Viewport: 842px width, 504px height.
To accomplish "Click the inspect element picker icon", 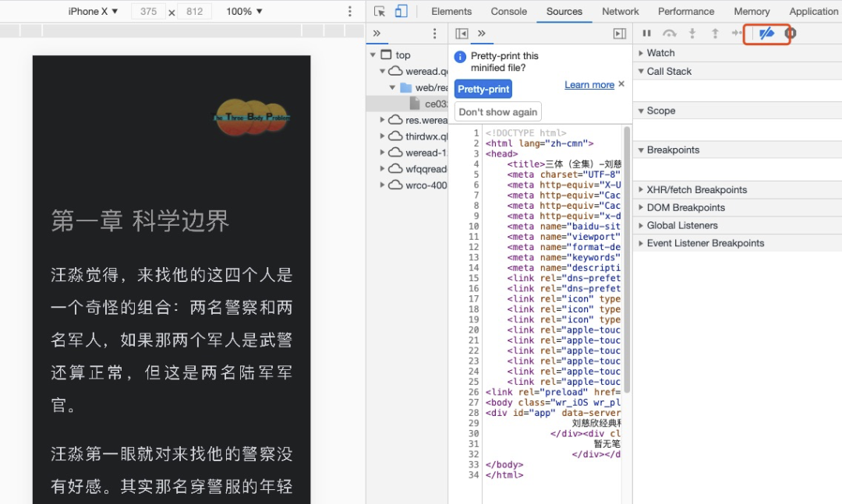I will pos(380,12).
